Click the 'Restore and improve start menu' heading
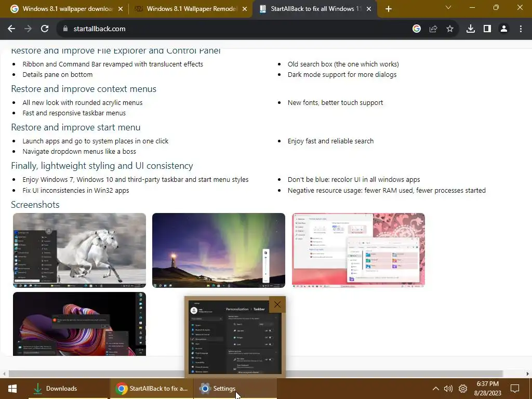 click(76, 127)
